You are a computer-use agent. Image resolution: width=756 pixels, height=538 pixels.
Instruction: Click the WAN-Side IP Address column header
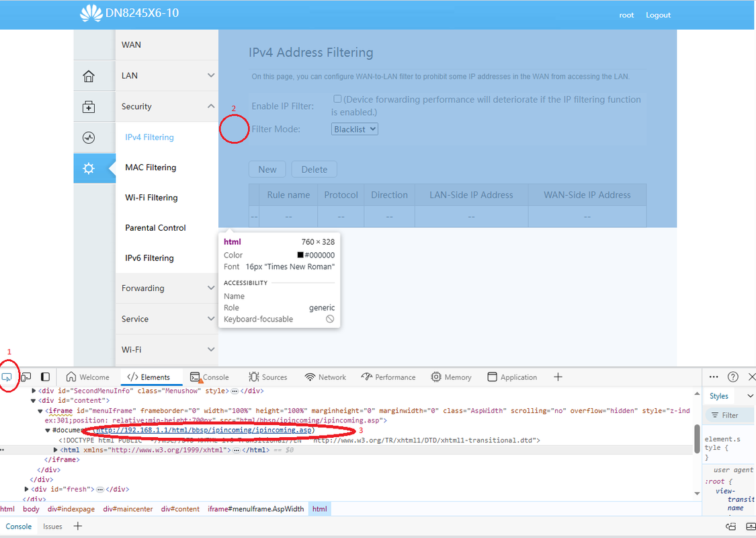coord(587,195)
